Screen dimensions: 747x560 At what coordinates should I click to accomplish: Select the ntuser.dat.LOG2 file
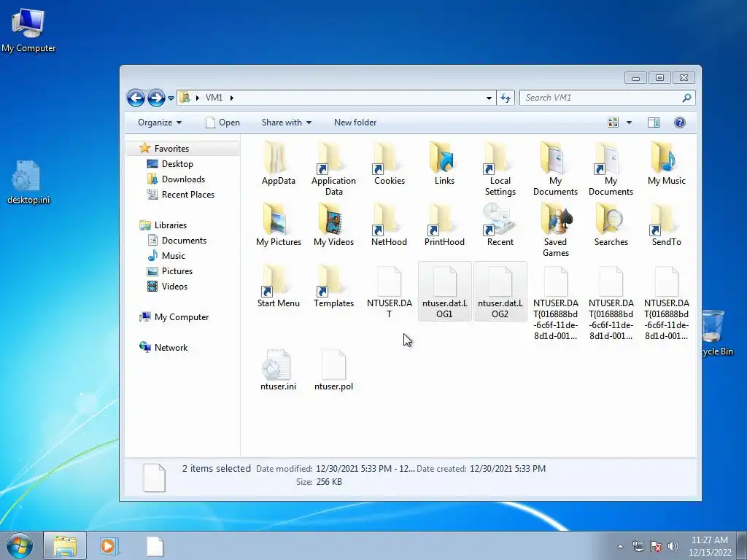(500, 292)
